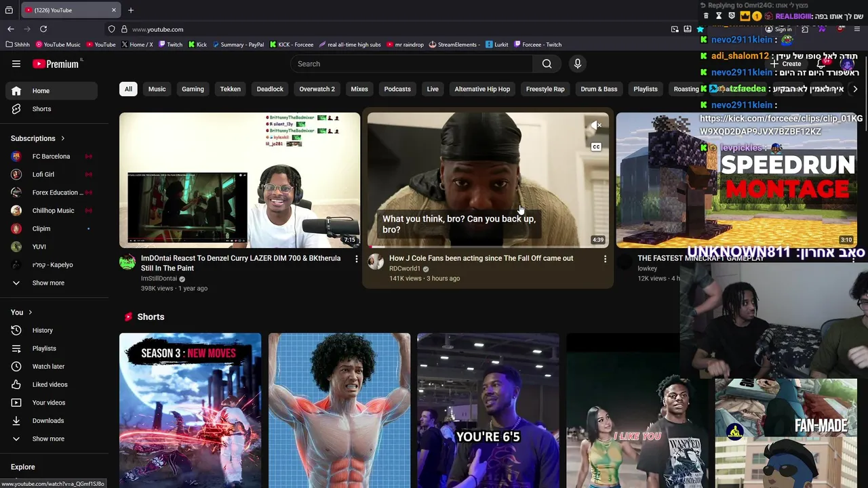The height and width of the screenshot is (488, 868).
Task: Start voice search with the microphone icon
Action: pos(577,64)
